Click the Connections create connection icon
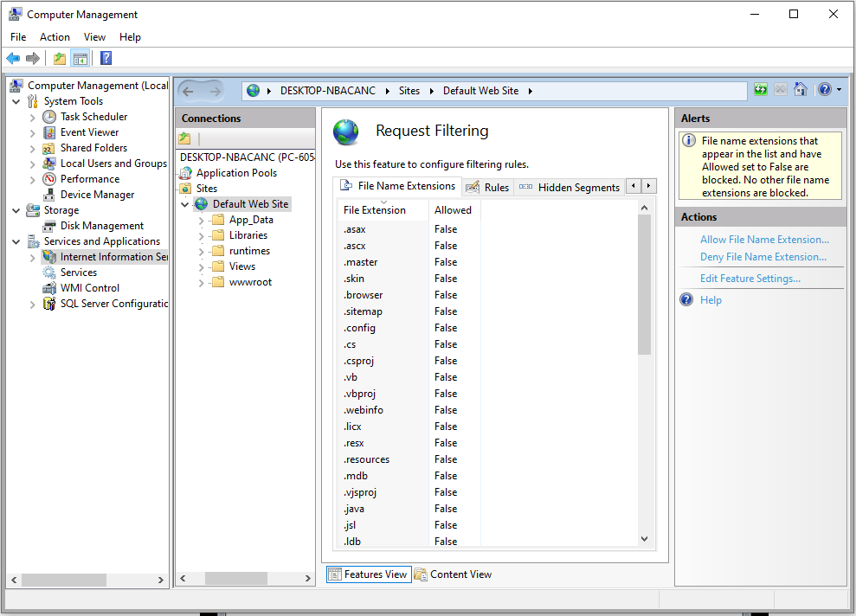 click(x=185, y=138)
